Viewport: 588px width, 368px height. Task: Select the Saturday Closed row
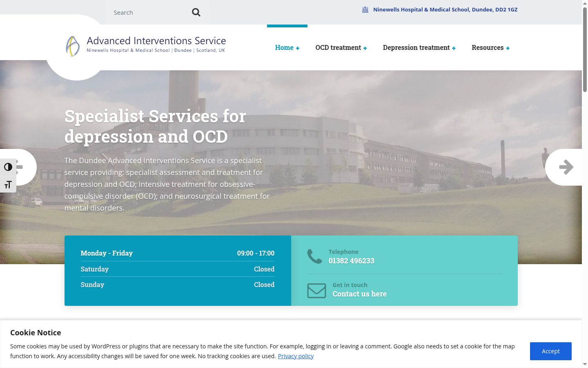coord(178,269)
